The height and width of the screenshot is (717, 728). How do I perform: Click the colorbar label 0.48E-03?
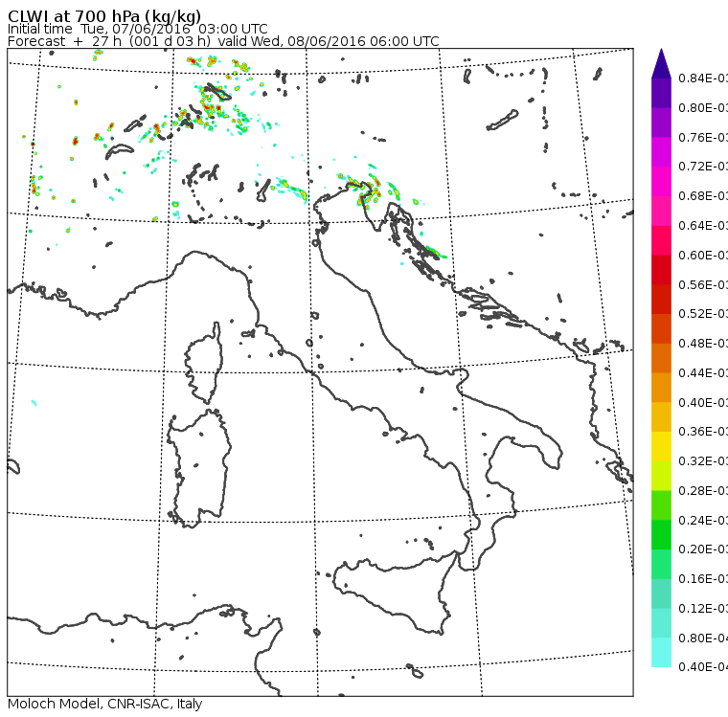(703, 343)
